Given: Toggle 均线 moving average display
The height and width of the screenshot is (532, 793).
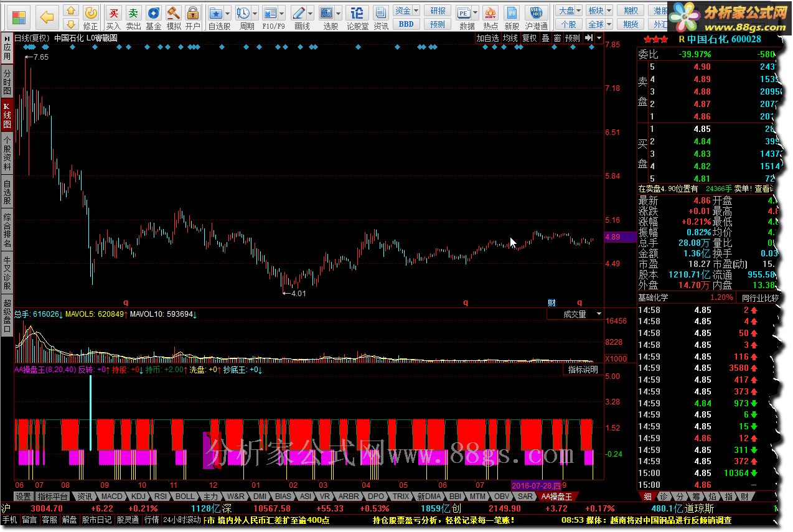Looking at the screenshot, I should point(510,38).
